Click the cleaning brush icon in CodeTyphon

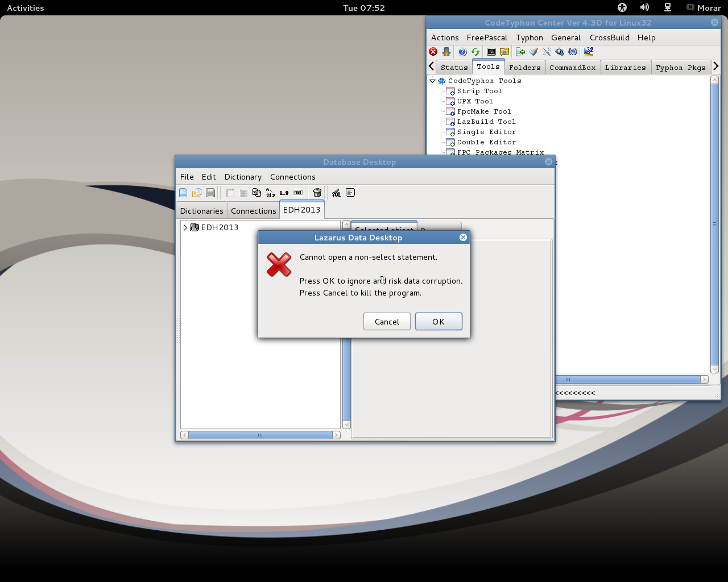[x=533, y=52]
